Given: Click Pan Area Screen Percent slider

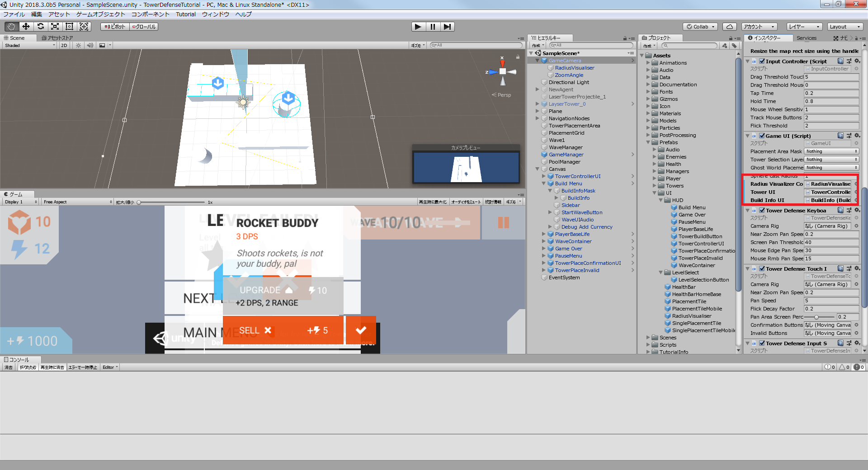Looking at the screenshot, I should [819, 317].
